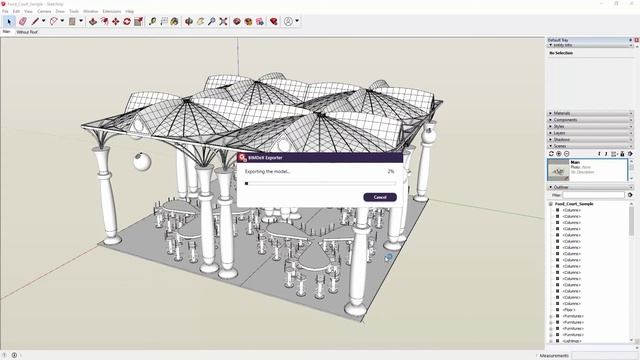640x360 pixels.
Task: Open the Window menu
Action: (x=91, y=11)
